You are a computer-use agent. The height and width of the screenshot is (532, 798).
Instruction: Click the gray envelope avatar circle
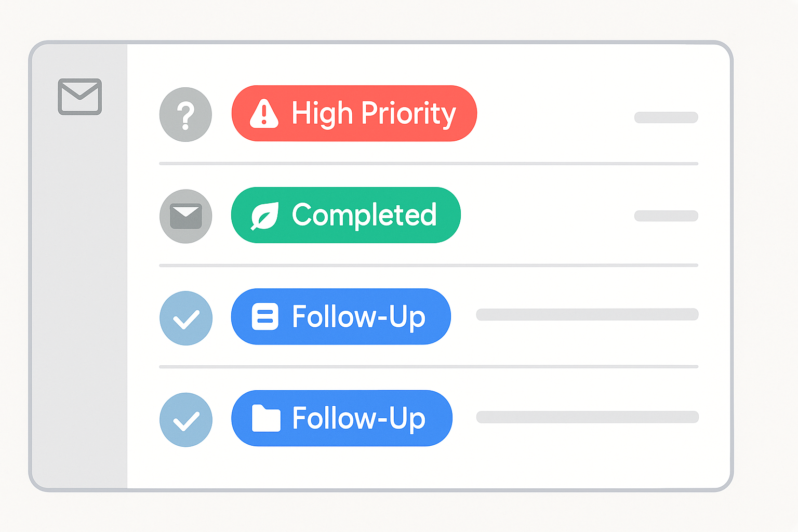(185, 216)
